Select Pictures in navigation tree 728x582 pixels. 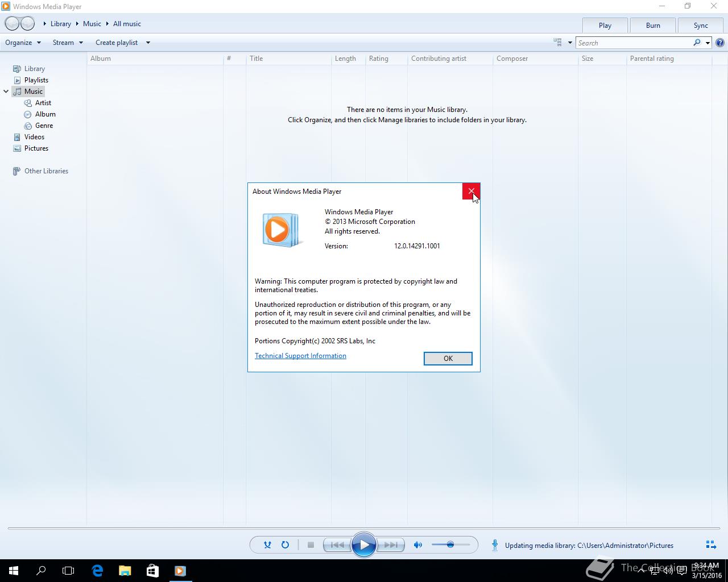31,148
